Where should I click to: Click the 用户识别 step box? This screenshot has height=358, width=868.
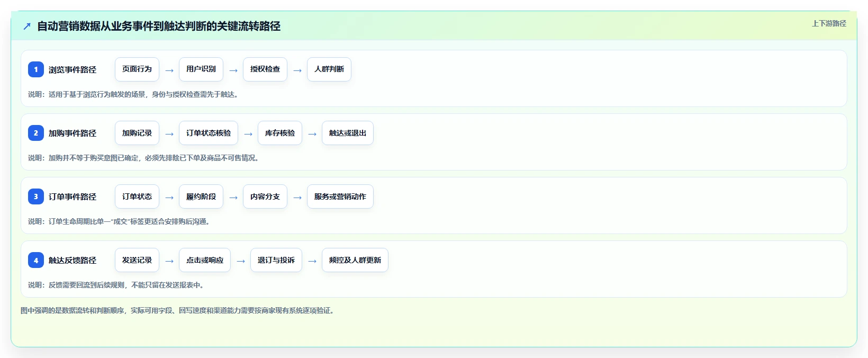pyautogui.click(x=201, y=69)
